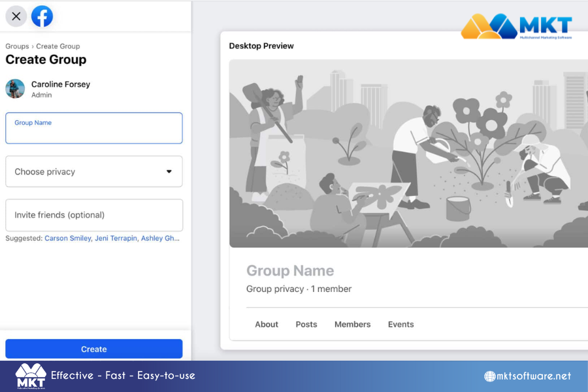Open the Choose privacy dropdown
This screenshot has height=392, width=588.
pos(93,171)
